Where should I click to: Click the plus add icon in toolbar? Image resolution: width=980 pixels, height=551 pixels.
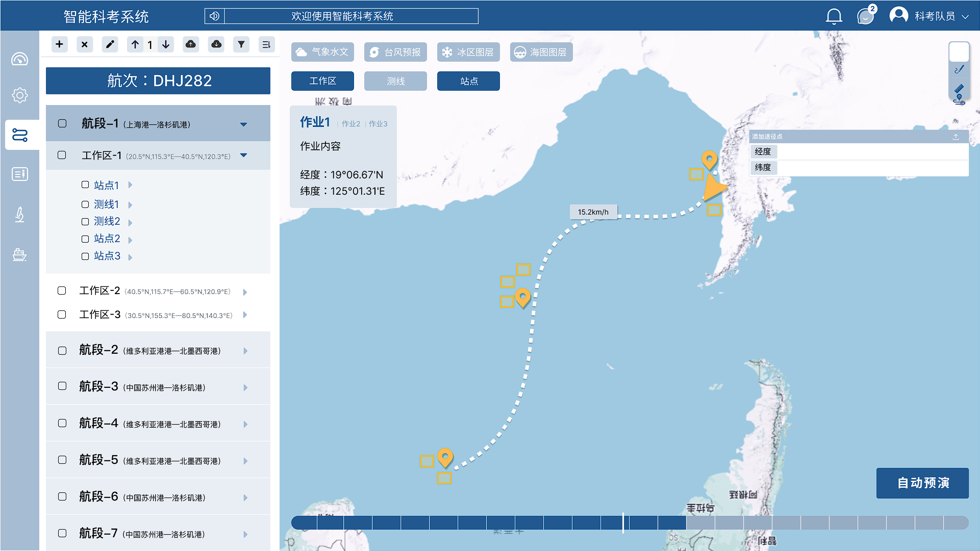59,44
